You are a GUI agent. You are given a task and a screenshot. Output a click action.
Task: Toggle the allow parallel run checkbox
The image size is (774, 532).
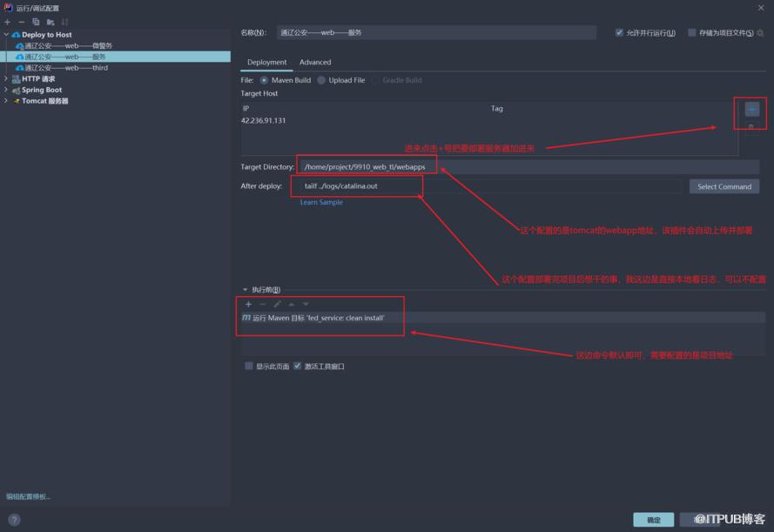point(619,32)
